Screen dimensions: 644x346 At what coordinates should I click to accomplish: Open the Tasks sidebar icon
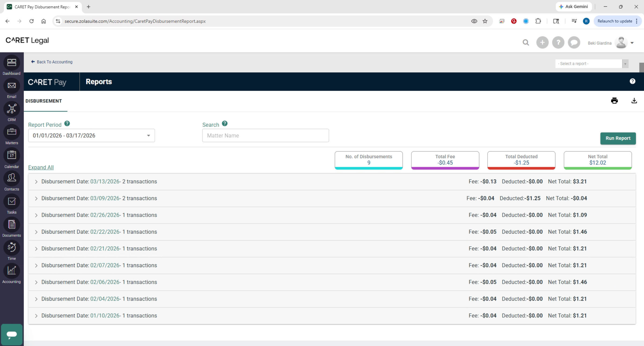point(12,201)
